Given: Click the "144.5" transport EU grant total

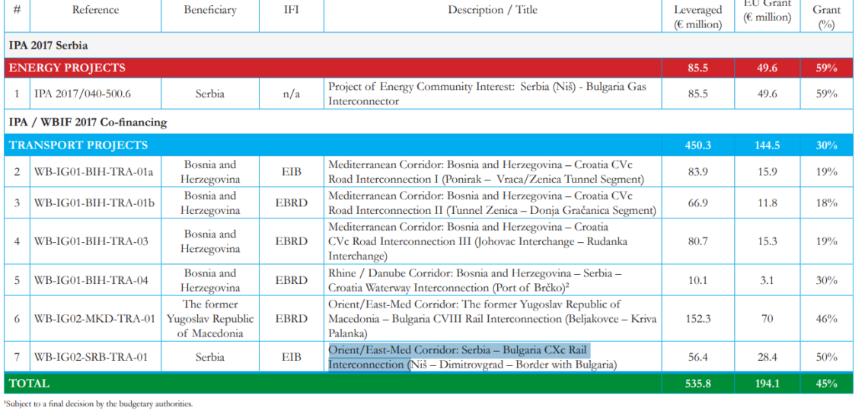Looking at the screenshot, I should coord(767,145).
